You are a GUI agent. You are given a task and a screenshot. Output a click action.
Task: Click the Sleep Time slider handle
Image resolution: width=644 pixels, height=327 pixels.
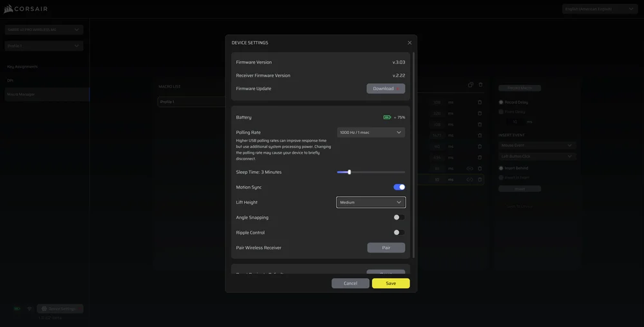(x=349, y=172)
